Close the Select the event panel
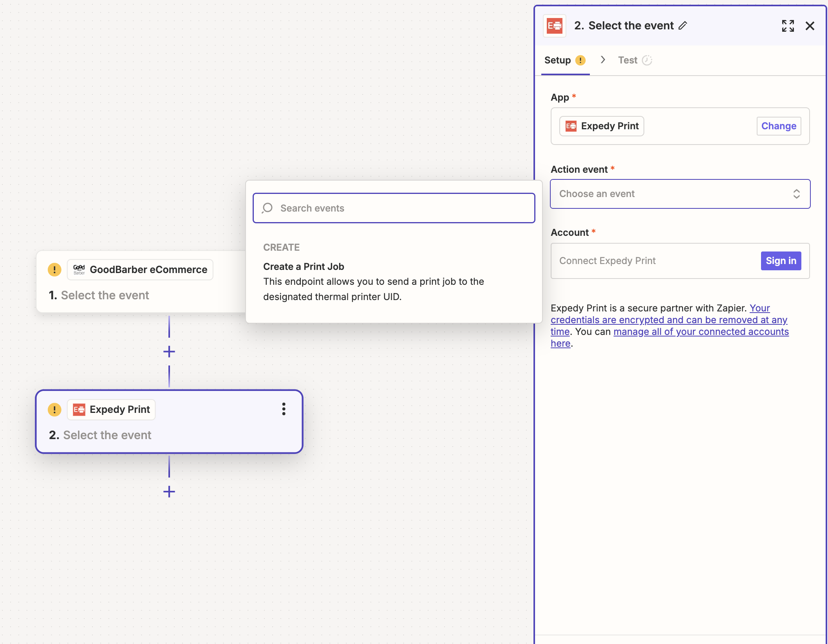828x644 pixels. pos(810,26)
